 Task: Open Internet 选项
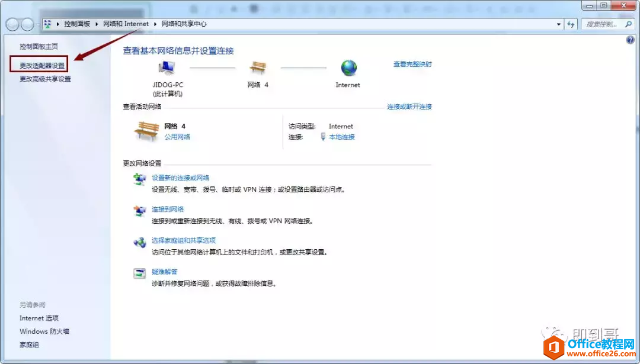coord(39,318)
